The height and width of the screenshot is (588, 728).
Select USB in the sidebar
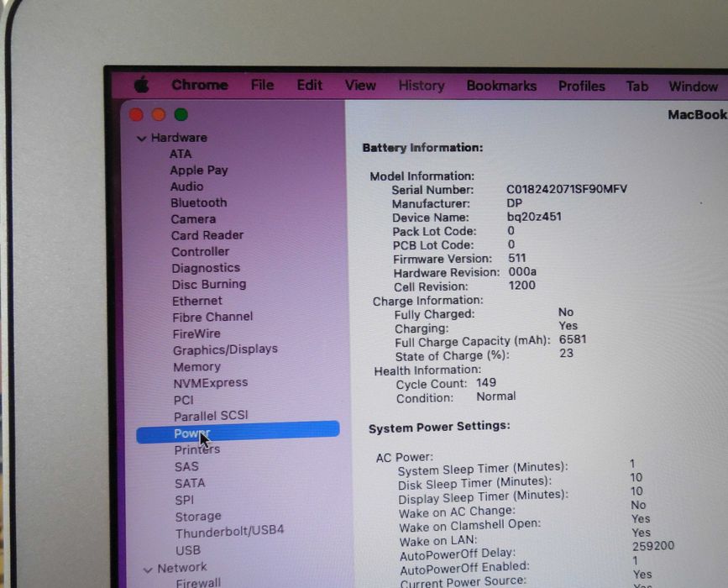click(x=188, y=550)
